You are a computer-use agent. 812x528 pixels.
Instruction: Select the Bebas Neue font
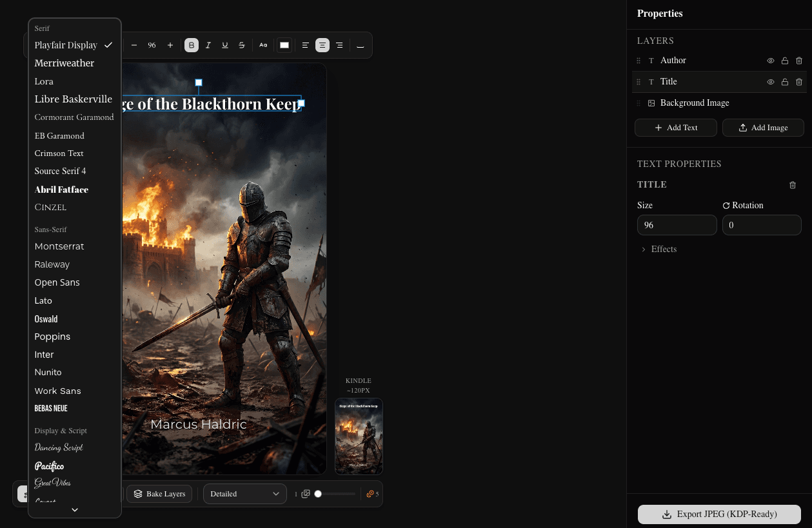click(x=51, y=408)
